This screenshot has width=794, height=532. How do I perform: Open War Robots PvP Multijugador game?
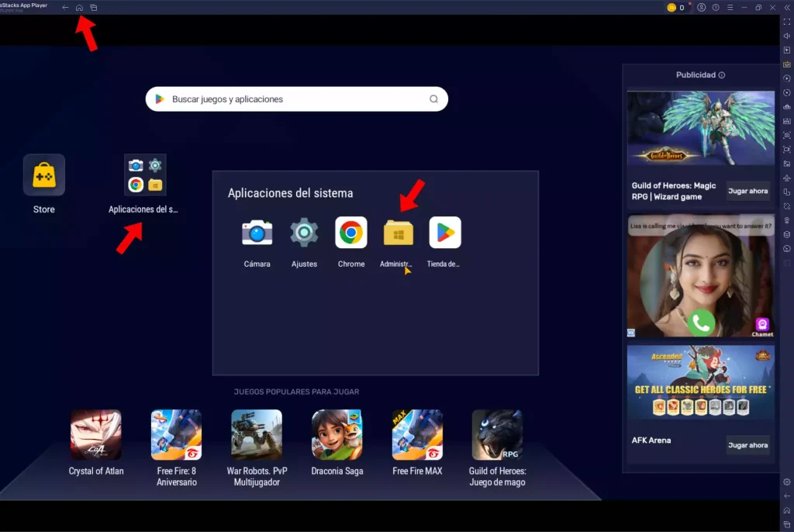point(257,435)
